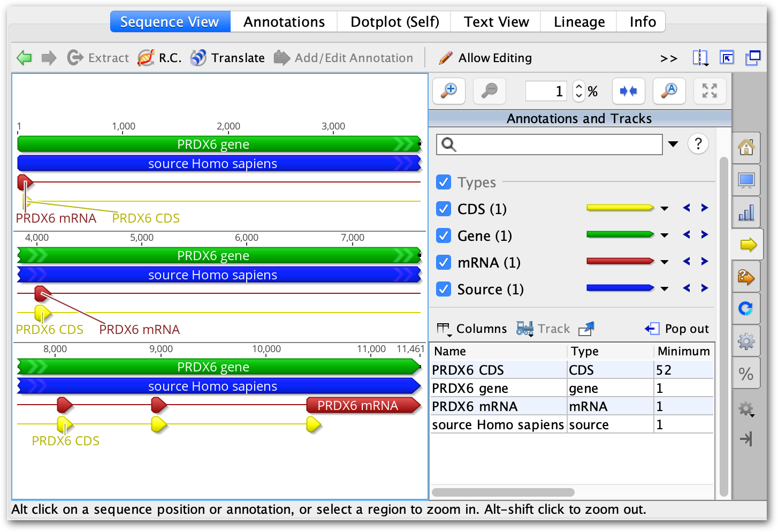Image resolution: width=778 pixels, height=532 pixels.
Task: Enable Allow Editing with the pencil
Action: tap(485, 58)
